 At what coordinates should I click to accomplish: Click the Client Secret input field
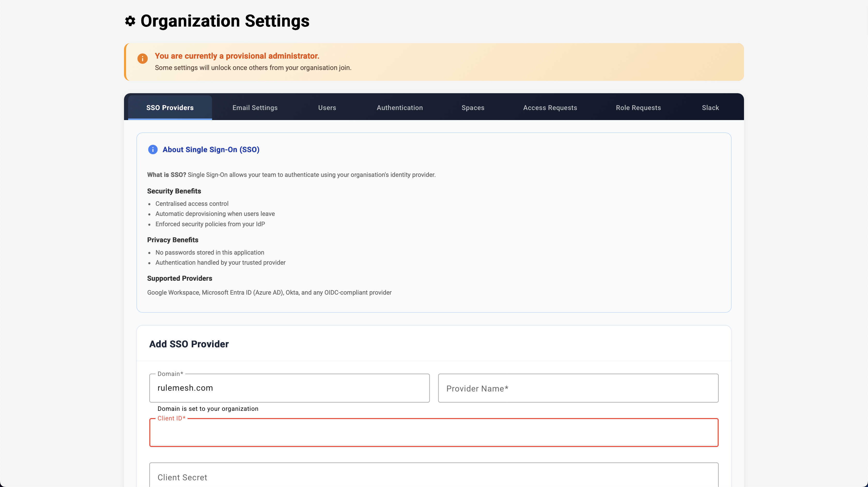434,477
